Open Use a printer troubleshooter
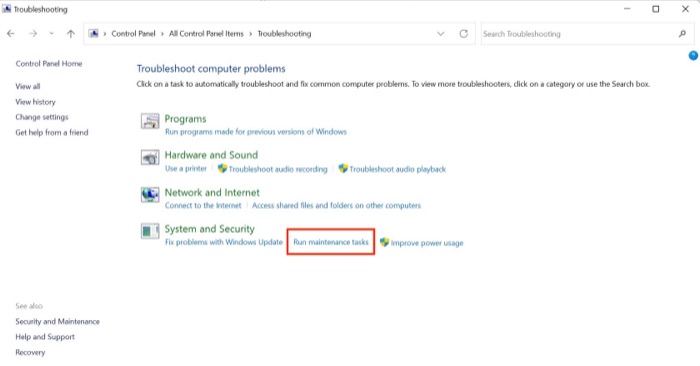Screen dimensions: 700x366 186,169
